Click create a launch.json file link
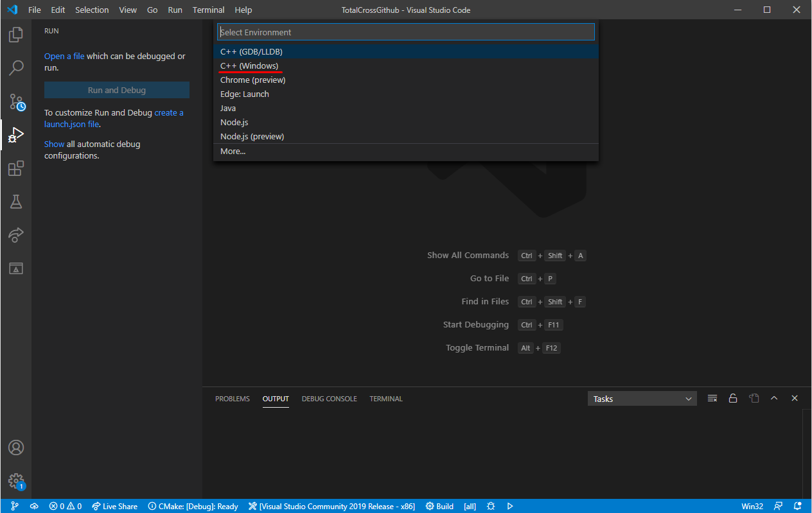 (114, 118)
